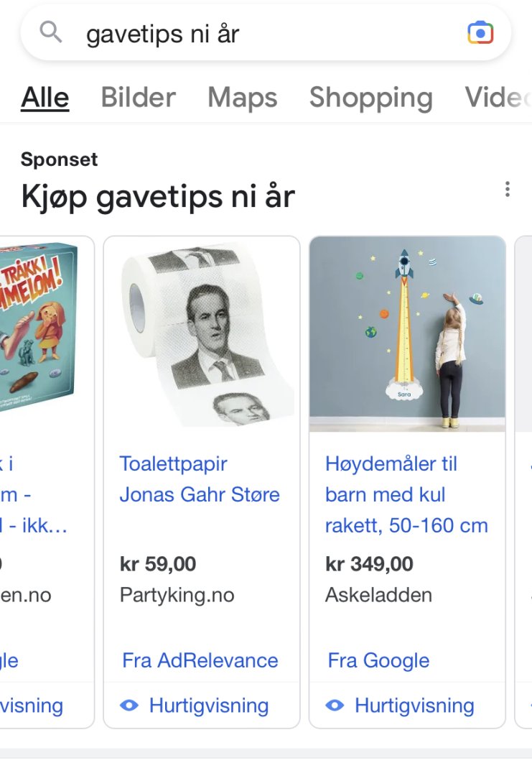Open the three-dot sponsored options menu
The height and width of the screenshot is (776, 532).
pyautogui.click(x=508, y=190)
